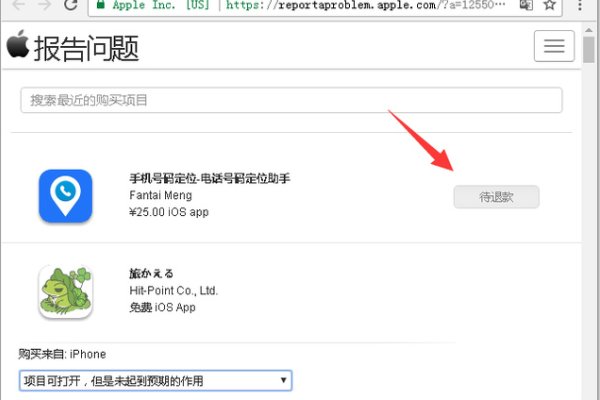
Task: Click the app title 手机号码定位-电话号码定位助手
Action: (210, 178)
